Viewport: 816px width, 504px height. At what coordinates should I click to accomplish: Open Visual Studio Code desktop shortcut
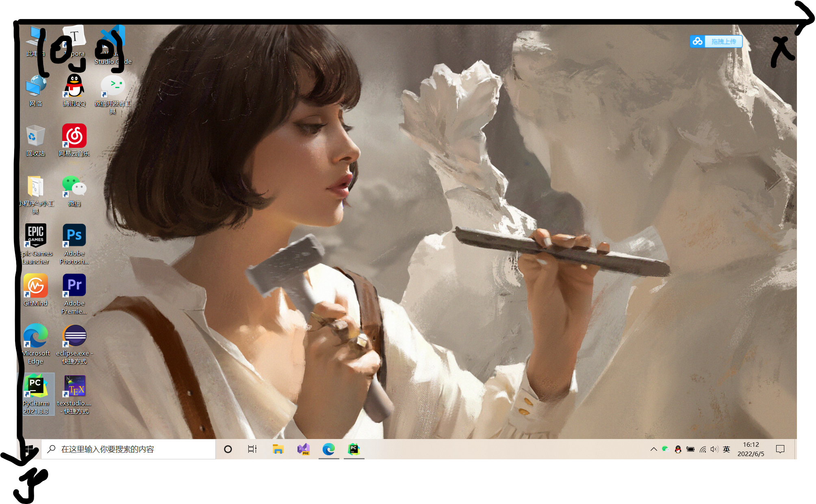113,45
